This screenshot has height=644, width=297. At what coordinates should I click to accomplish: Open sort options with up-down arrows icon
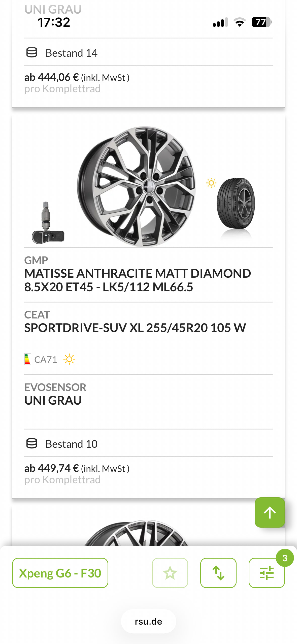coord(218,573)
